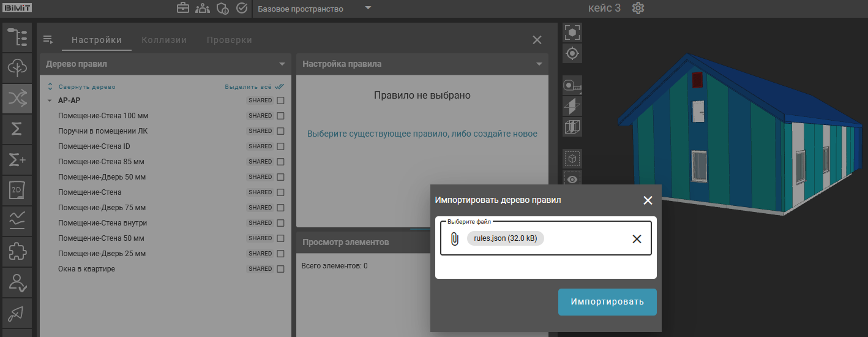
Task: Collapse the Настройка правила panel arrow
Action: coord(539,64)
